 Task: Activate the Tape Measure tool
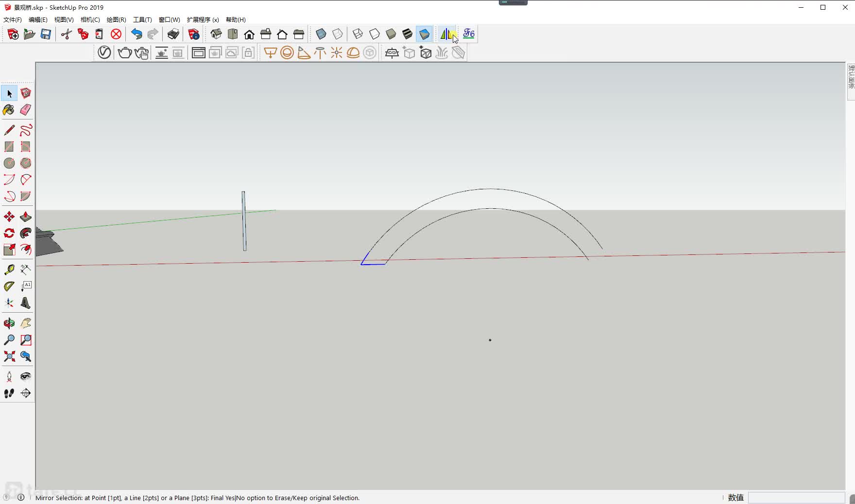(x=9, y=270)
